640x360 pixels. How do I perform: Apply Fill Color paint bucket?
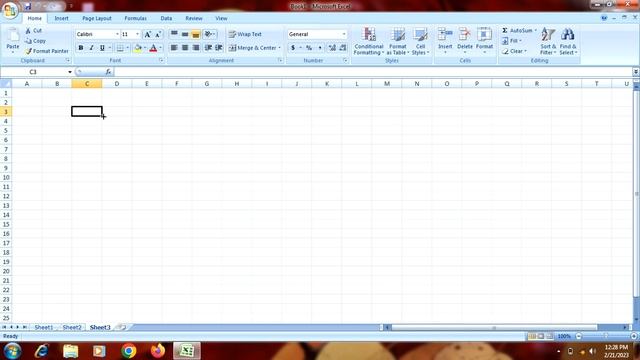coord(138,48)
